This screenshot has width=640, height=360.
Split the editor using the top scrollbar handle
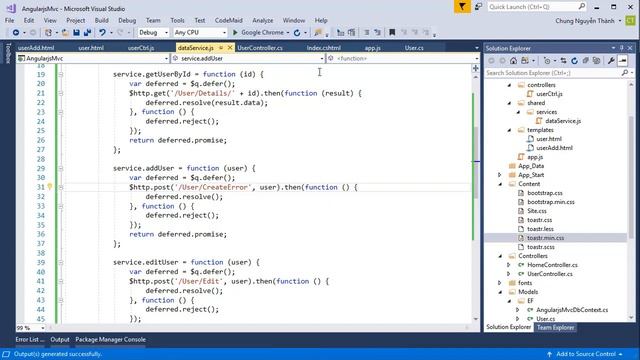(x=476, y=68)
